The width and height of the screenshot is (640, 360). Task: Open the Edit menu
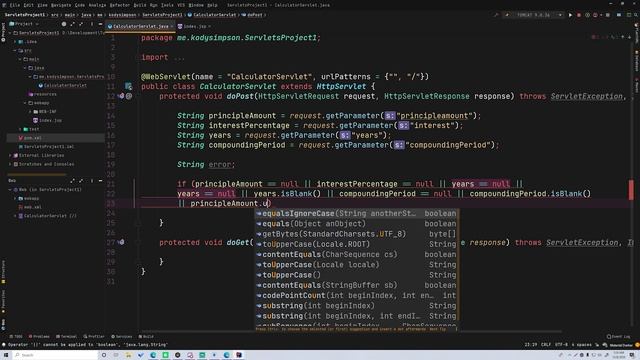(x=29, y=5)
